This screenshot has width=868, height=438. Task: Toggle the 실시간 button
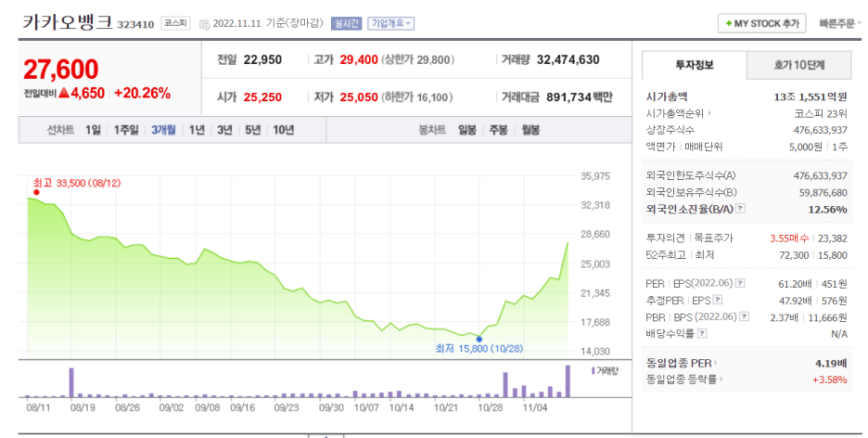coord(347,24)
